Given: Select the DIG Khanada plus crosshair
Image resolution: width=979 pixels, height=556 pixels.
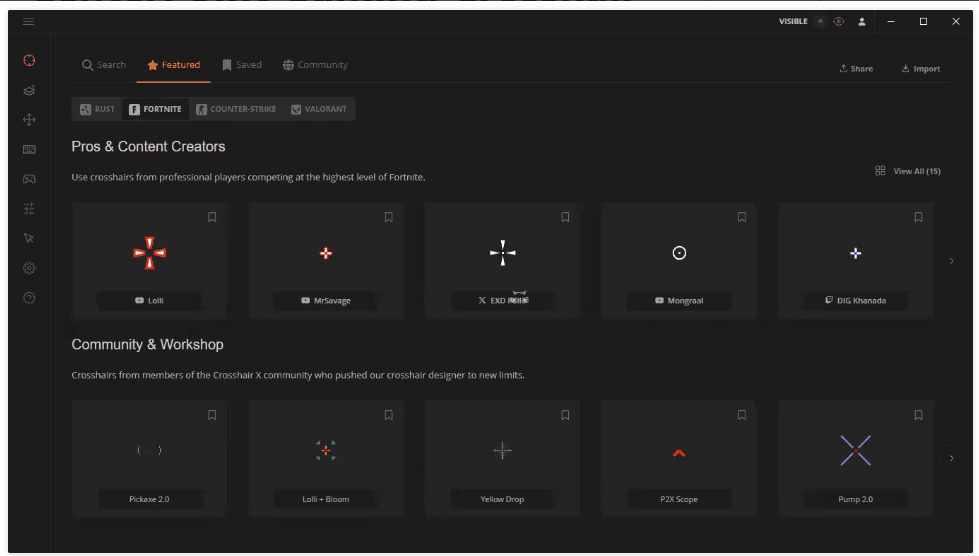Looking at the screenshot, I should pos(855,253).
